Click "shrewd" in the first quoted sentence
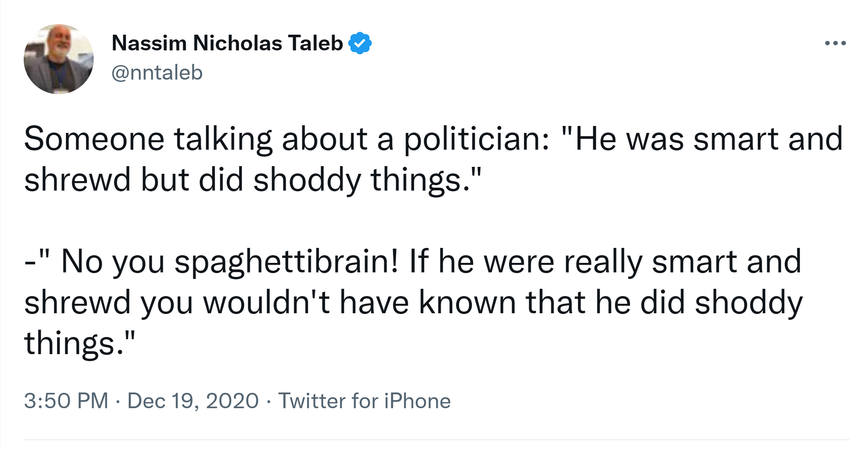Screen dimensions: 868x452 click(x=77, y=180)
